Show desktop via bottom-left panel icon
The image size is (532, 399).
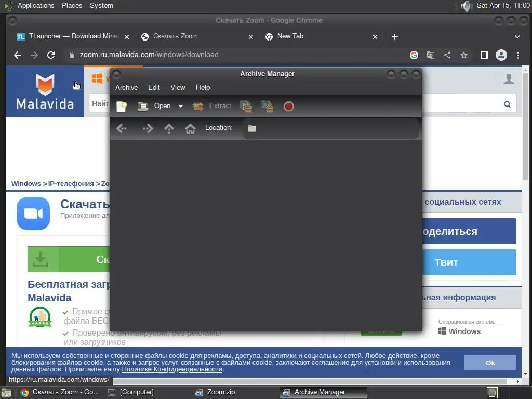[x=6, y=393]
